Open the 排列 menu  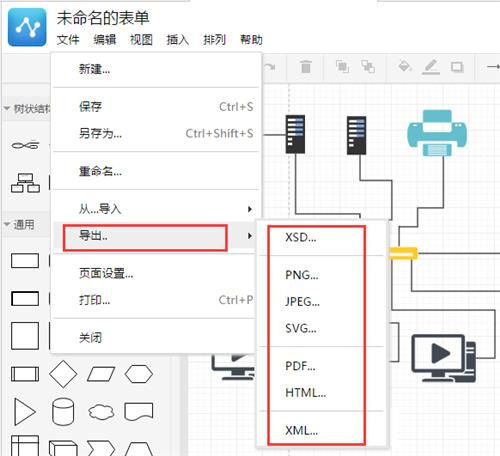tap(215, 40)
